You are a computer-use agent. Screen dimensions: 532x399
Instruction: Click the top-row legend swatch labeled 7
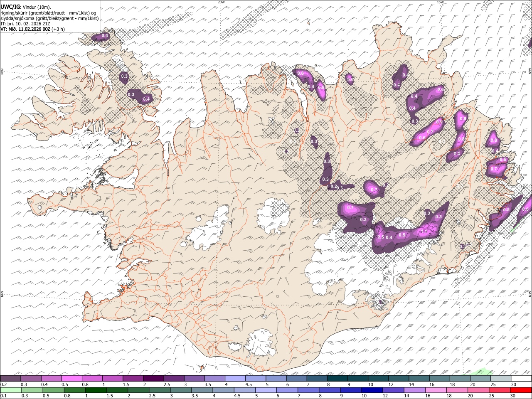(317, 378)
